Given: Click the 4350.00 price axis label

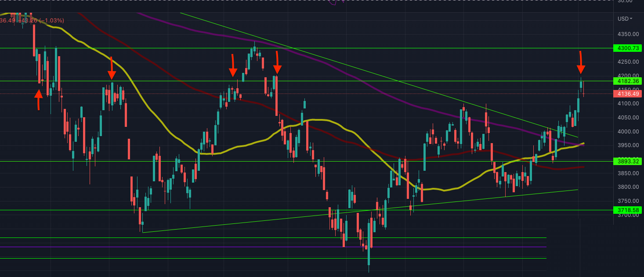Looking at the screenshot, I should coord(628,34).
